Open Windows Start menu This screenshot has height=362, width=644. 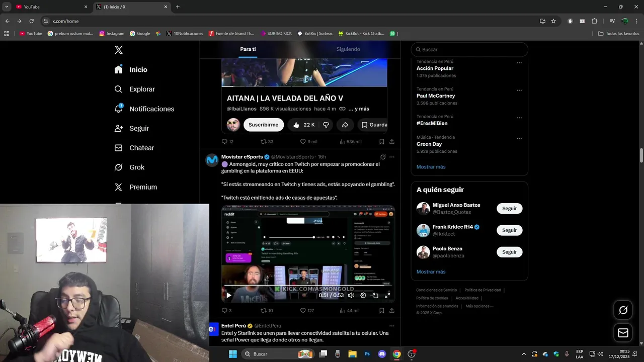(x=233, y=354)
